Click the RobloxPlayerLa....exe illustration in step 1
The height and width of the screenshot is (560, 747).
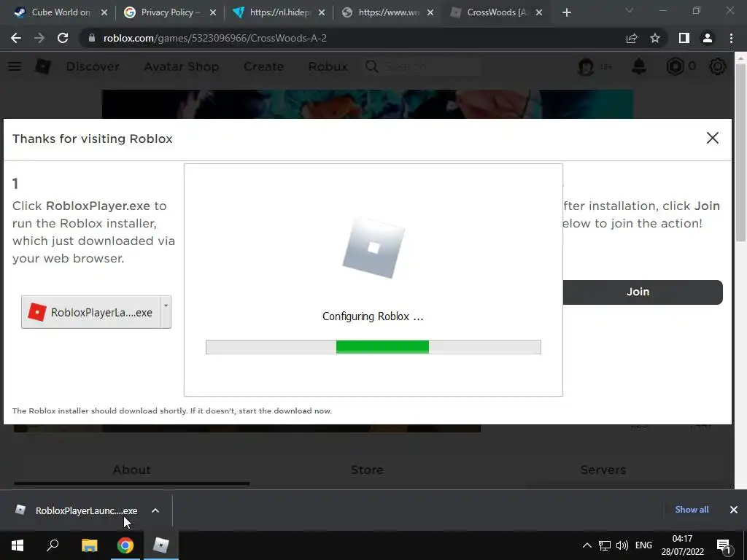(x=91, y=312)
